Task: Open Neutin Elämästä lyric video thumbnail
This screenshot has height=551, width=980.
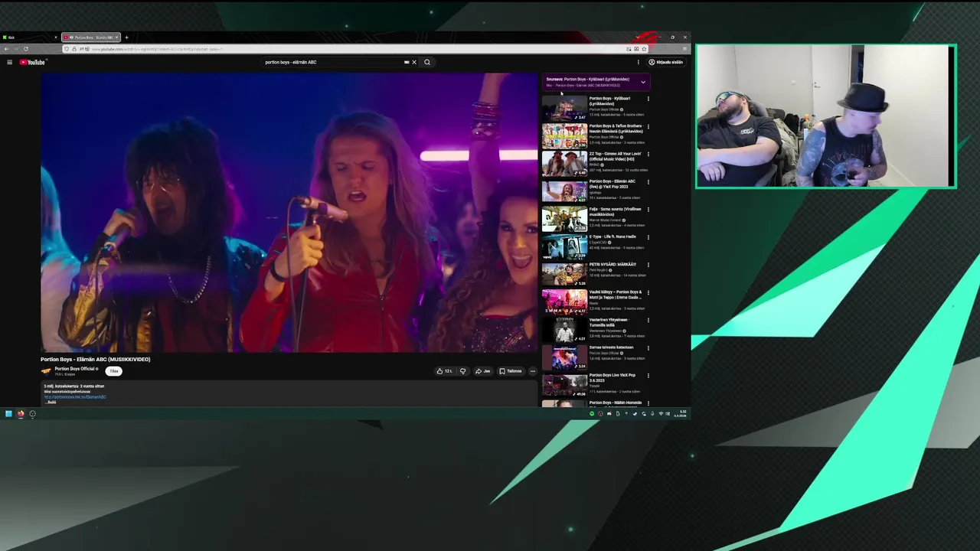Action: tap(564, 135)
